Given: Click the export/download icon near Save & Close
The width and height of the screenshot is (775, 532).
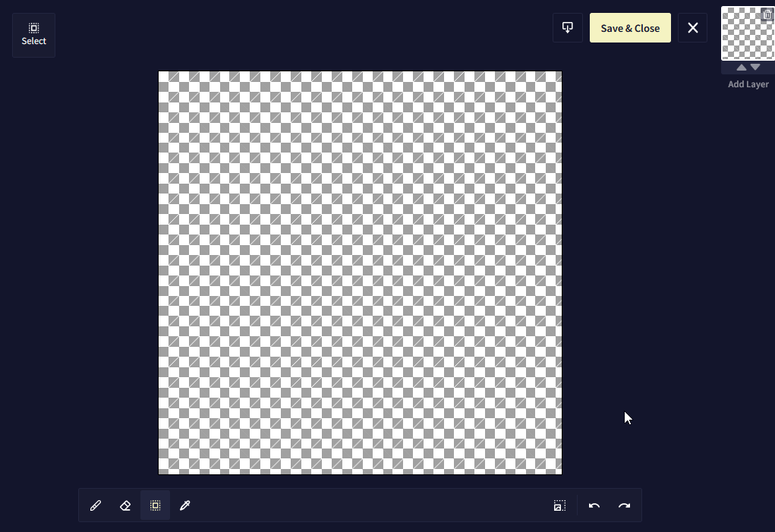Looking at the screenshot, I should (x=568, y=27).
